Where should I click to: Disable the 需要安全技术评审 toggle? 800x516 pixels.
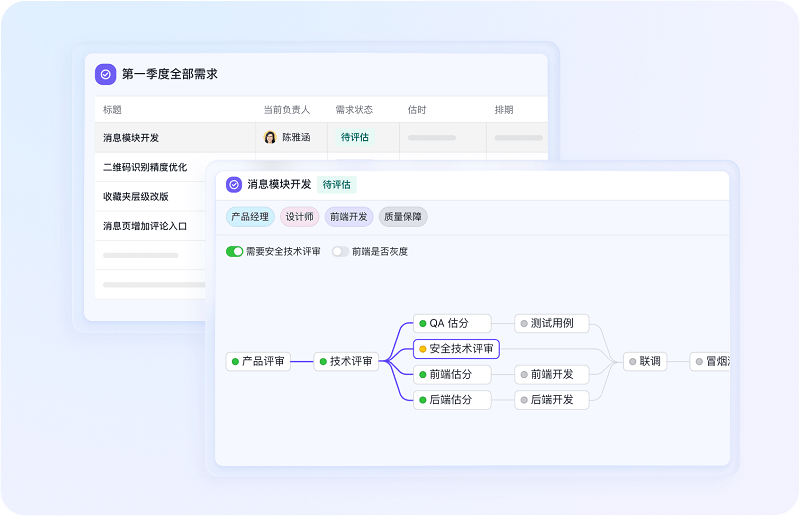[234, 251]
